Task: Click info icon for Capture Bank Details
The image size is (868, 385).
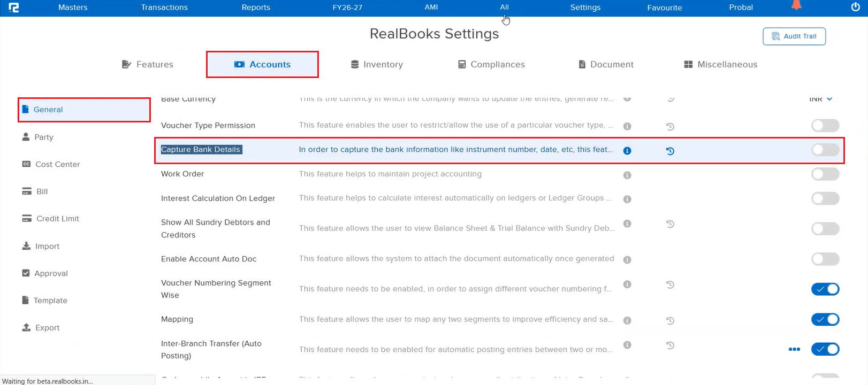Action: (x=627, y=151)
